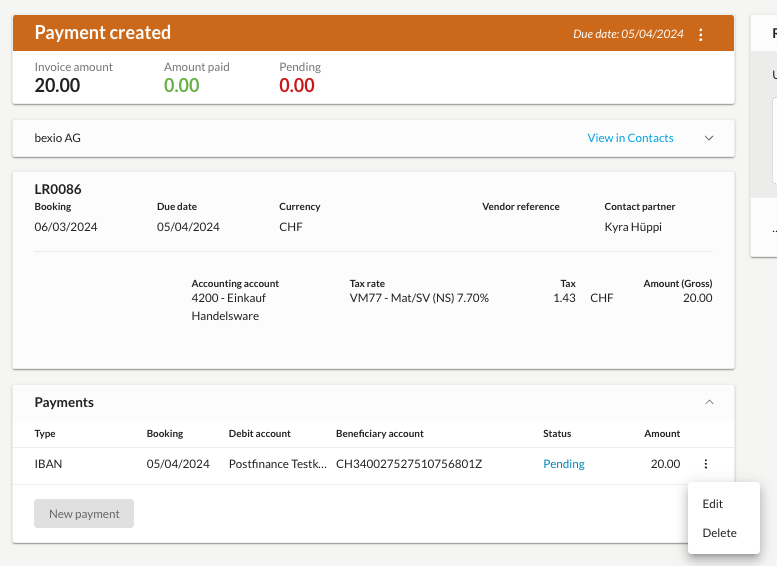Click the Amount column header in Payments
The width and height of the screenshot is (777, 566).
[662, 434]
